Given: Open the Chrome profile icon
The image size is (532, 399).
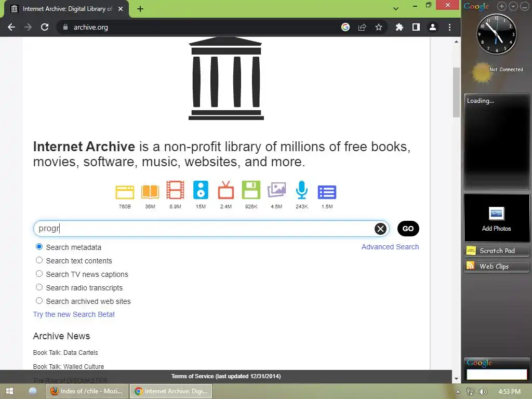Looking at the screenshot, I should click(x=433, y=27).
